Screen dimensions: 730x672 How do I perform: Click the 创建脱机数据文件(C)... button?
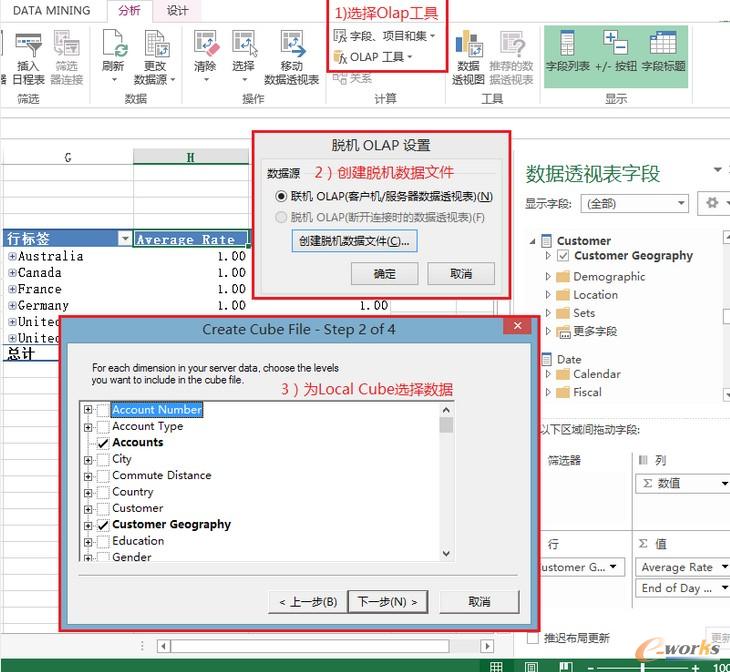[354, 241]
